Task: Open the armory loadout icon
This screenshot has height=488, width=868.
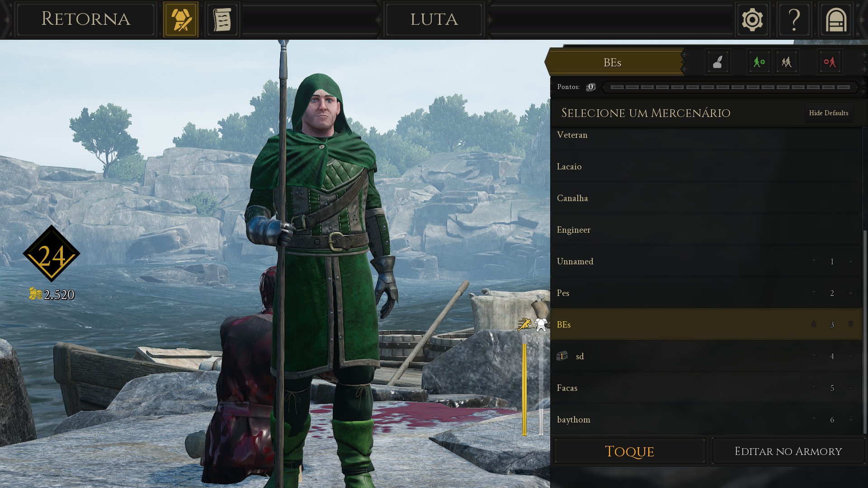Action: click(181, 19)
